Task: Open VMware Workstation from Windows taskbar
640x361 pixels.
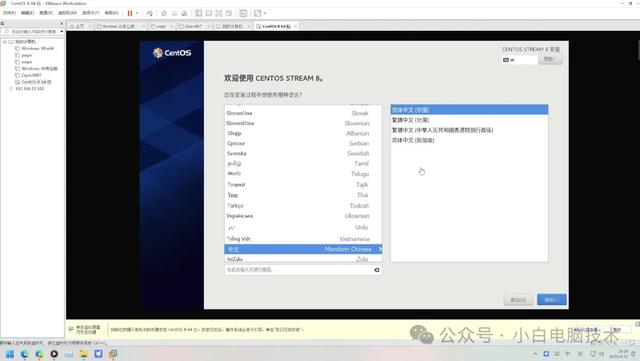Action: [x=113, y=354]
